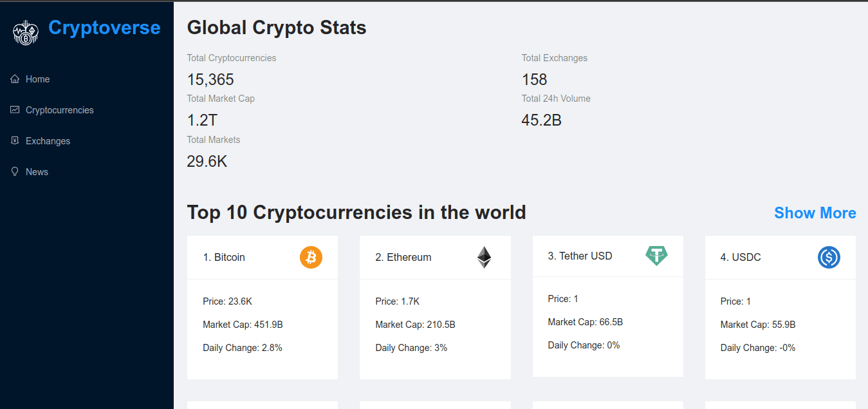The image size is (868, 409).
Task: Open the Show More link
Action: click(x=815, y=213)
